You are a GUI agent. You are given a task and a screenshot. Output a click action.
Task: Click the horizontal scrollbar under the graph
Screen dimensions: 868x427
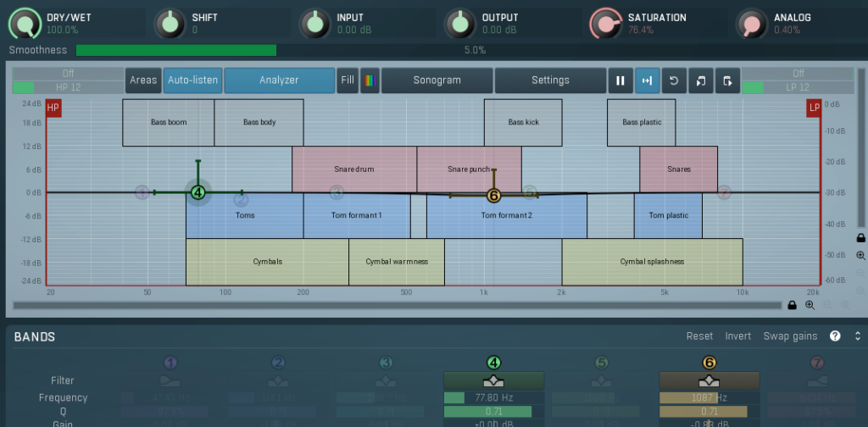[397, 305]
